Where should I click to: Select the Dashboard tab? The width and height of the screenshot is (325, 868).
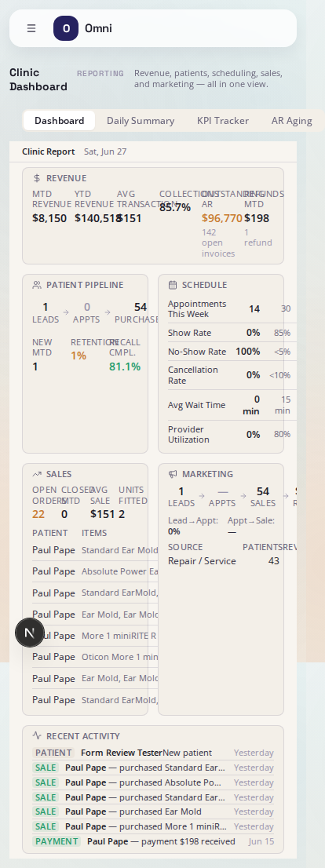coord(59,121)
